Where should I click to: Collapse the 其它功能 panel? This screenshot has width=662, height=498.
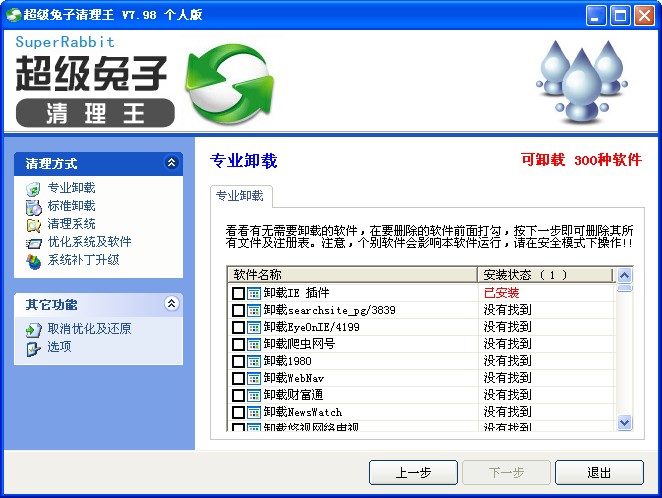click(171, 303)
